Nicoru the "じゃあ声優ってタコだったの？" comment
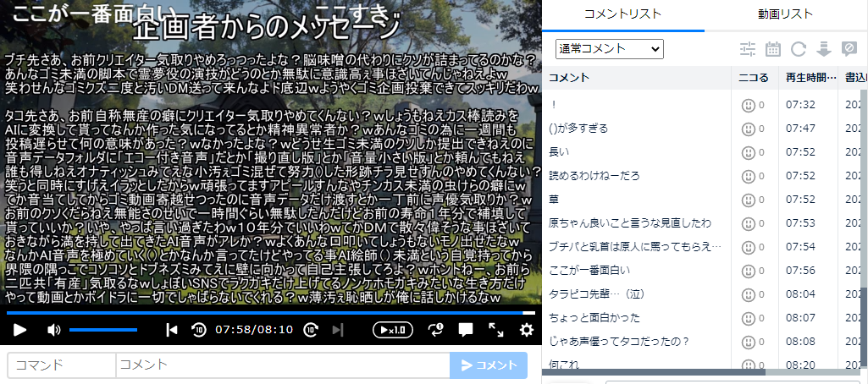 click(749, 342)
